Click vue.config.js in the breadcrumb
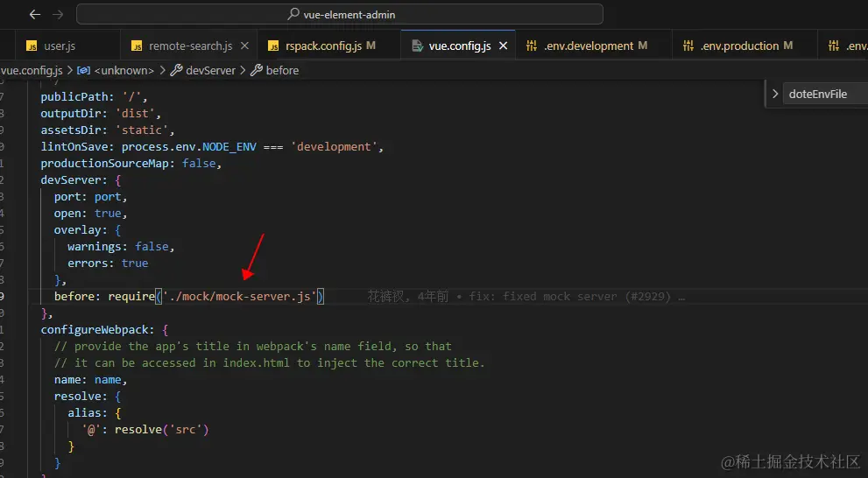The height and width of the screenshot is (478, 868). click(31, 70)
